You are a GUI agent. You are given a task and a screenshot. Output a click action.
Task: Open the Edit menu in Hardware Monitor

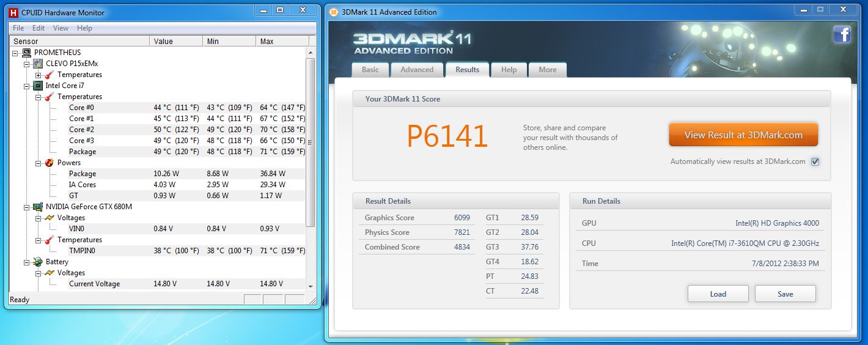tap(39, 28)
